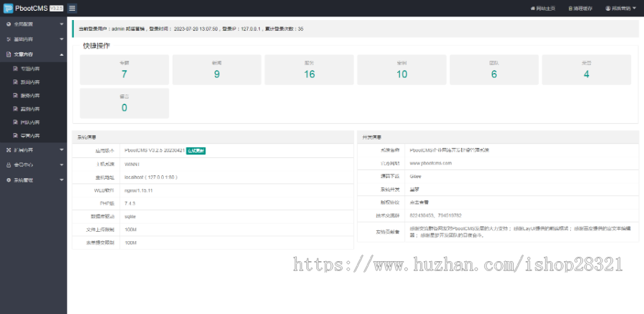Open the 网站主页 link in the header
The image size is (644, 314).
543,8
